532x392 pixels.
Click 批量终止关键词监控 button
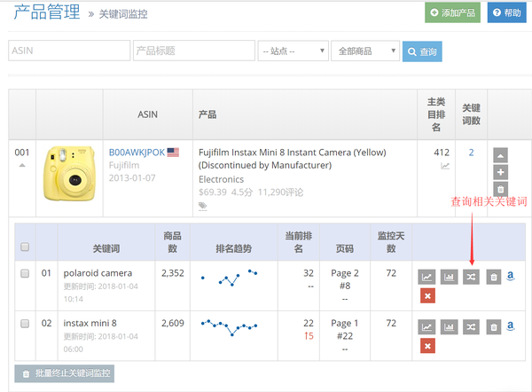click(x=65, y=373)
